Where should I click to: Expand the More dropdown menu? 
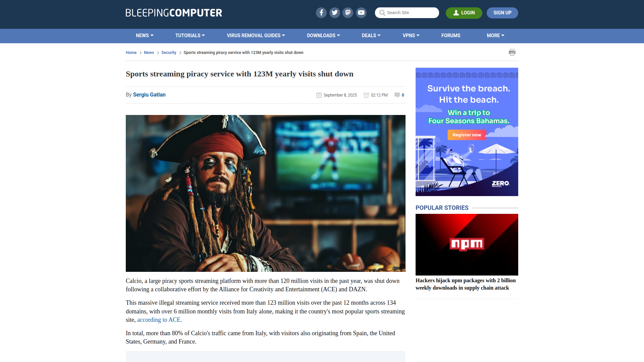(x=495, y=36)
